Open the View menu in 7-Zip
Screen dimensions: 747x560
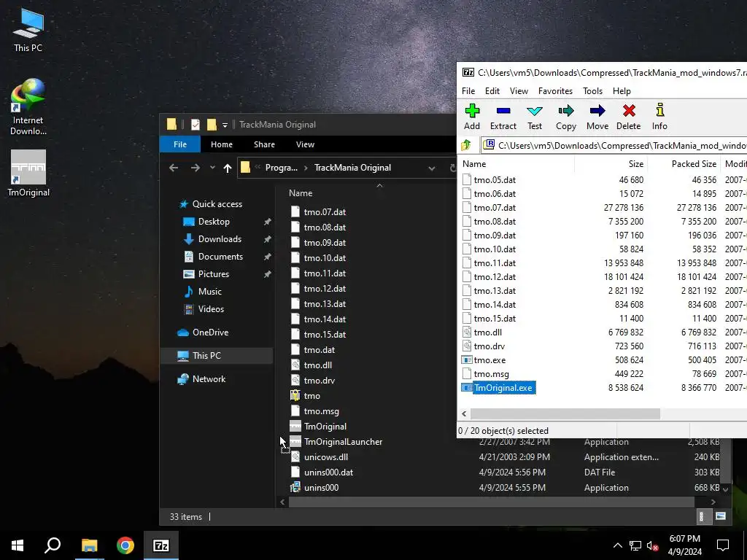click(519, 91)
